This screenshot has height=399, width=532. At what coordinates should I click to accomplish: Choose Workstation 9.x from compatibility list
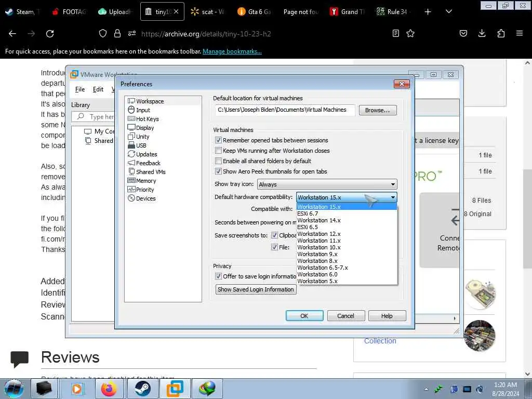pyautogui.click(x=347, y=254)
